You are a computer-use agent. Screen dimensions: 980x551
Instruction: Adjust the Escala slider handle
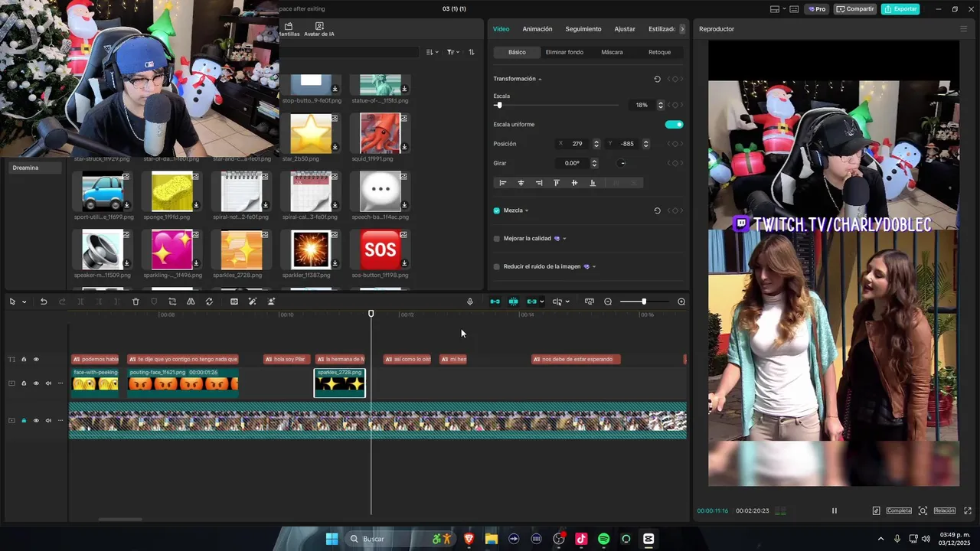point(498,105)
